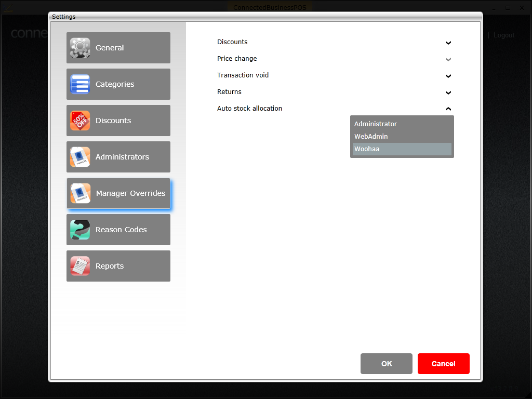
Task: Confirm settings with the OK button
Action: pos(387,364)
